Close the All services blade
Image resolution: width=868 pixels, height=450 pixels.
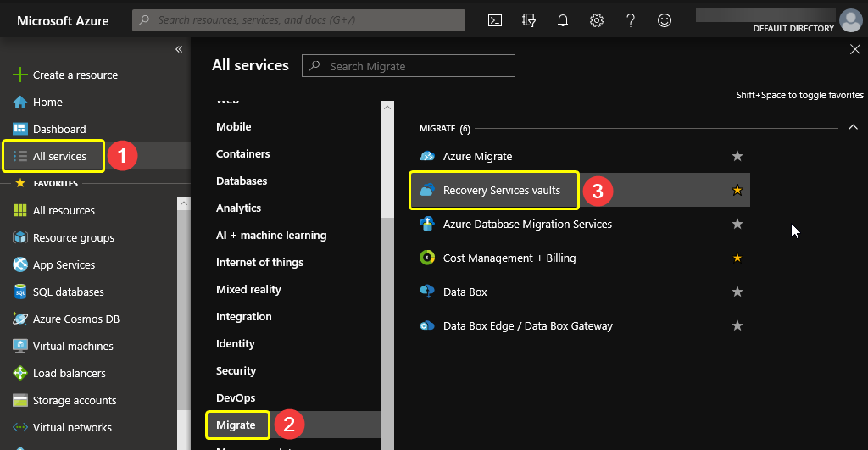[855, 49]
